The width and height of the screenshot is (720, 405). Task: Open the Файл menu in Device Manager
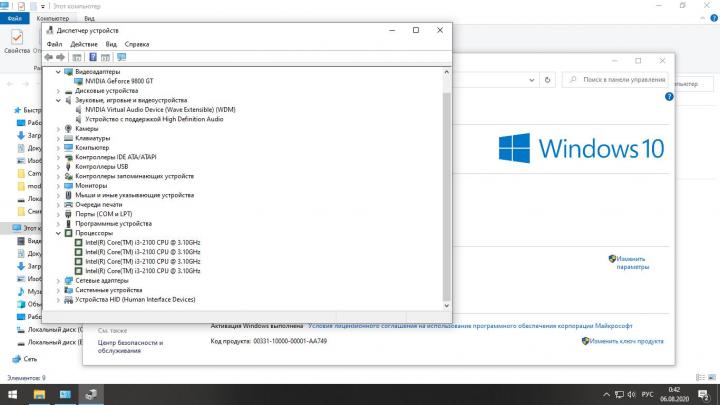click(x=54, y=44)
